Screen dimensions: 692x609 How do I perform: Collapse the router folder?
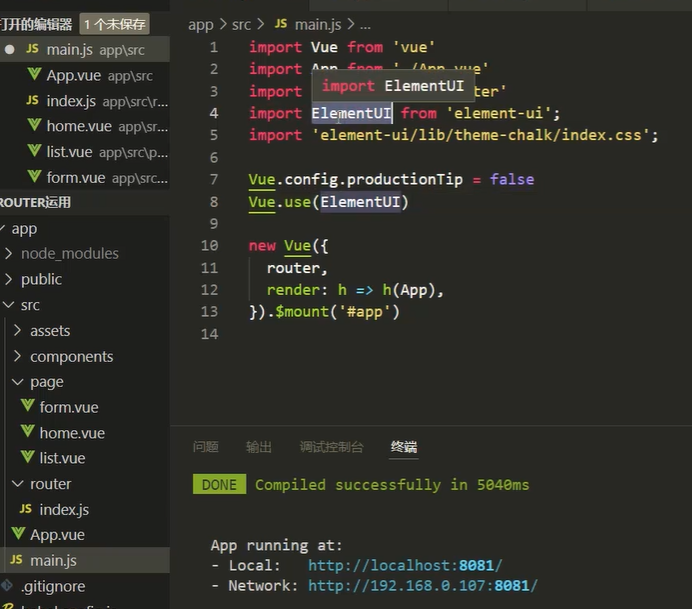(x=18, y=484)
